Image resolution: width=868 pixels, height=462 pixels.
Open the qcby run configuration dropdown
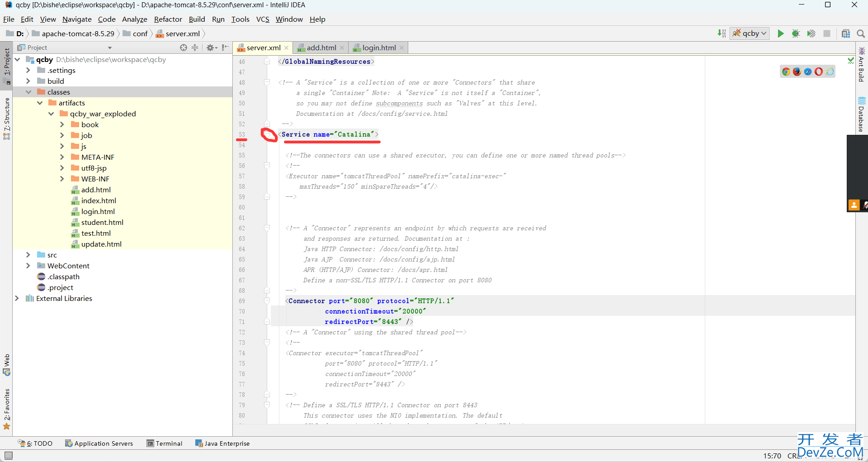[x=750, y=33]
